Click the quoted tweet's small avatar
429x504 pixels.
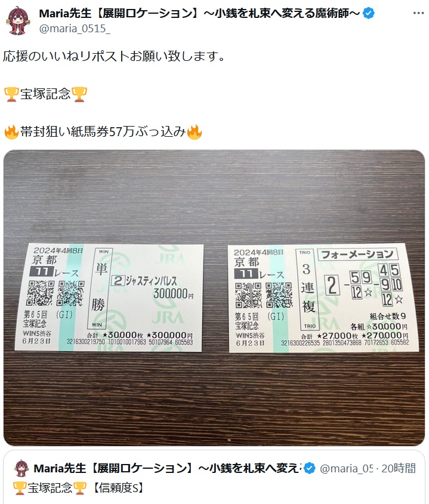[x=21, y=468]
